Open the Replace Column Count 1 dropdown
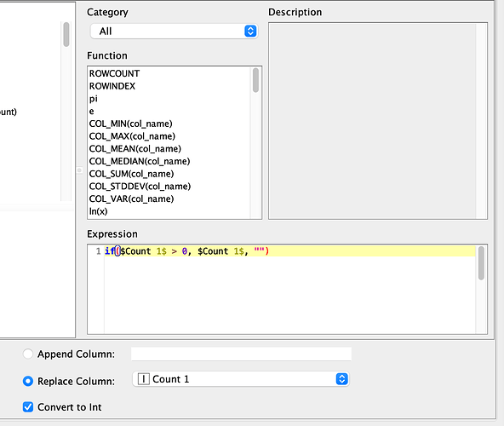Viewport: 504px width, 426px height. coord(241,379)
